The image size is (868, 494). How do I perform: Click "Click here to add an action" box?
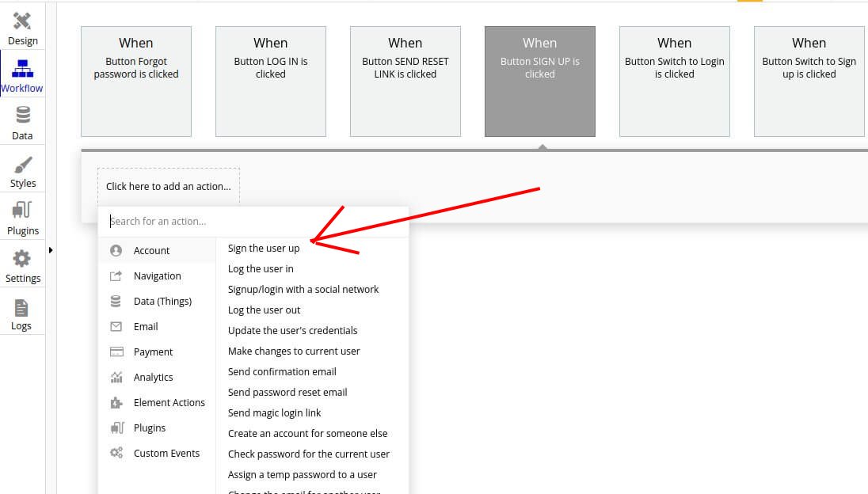click(x=169, y=187)
